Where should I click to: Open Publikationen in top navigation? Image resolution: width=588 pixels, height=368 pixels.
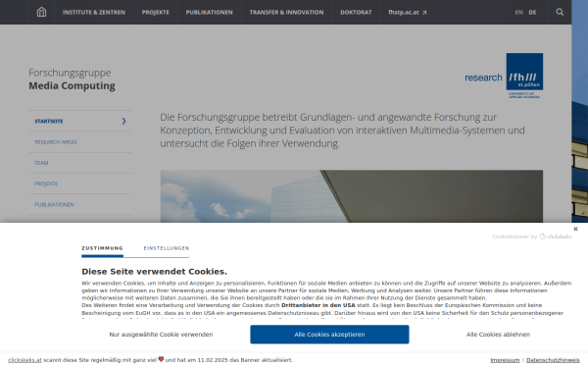210,13
